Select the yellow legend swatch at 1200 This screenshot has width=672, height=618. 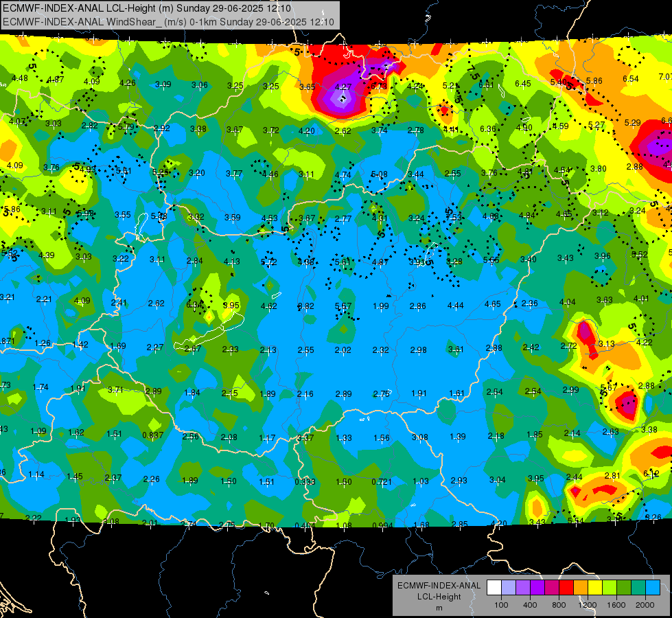click(x=595, y=588)
